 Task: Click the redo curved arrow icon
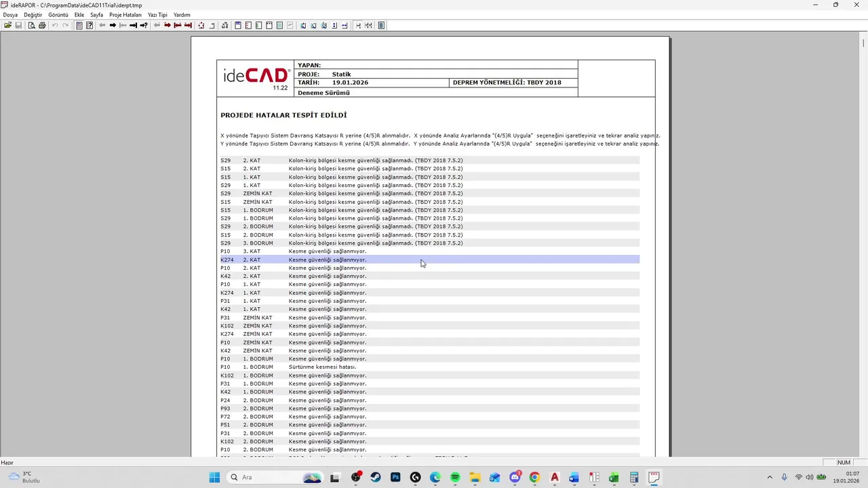point(65,25)
